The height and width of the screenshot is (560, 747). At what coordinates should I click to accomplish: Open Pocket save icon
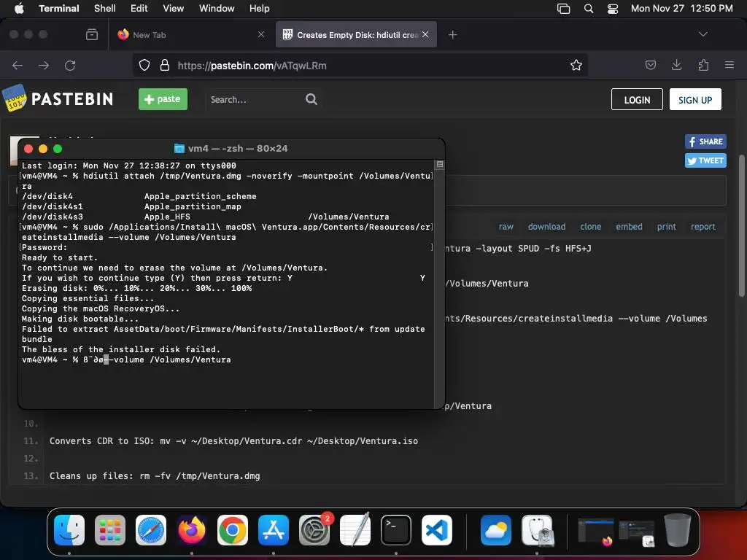pyautogui.click(x=650, y=65)
